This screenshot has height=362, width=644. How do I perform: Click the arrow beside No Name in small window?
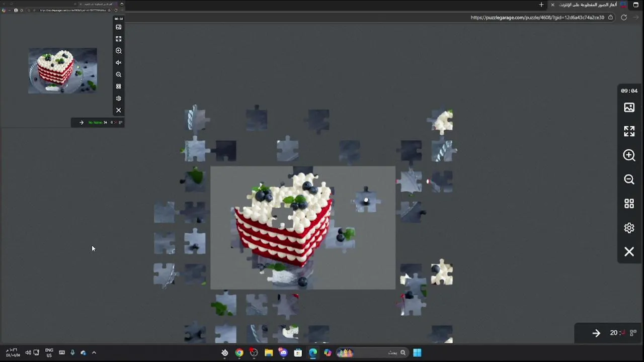82,123
